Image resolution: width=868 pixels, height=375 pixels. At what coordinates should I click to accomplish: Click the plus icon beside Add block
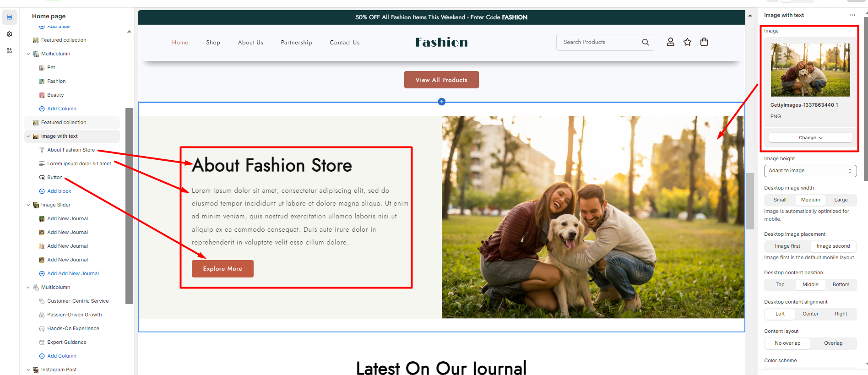(42, 191)
